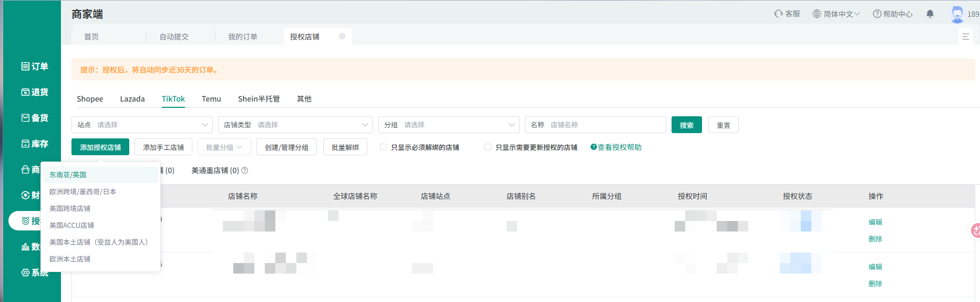The image size is (980, 302).
Task: Choose 东南亚/英国 from the menu
Action: [x=100, y=175]
